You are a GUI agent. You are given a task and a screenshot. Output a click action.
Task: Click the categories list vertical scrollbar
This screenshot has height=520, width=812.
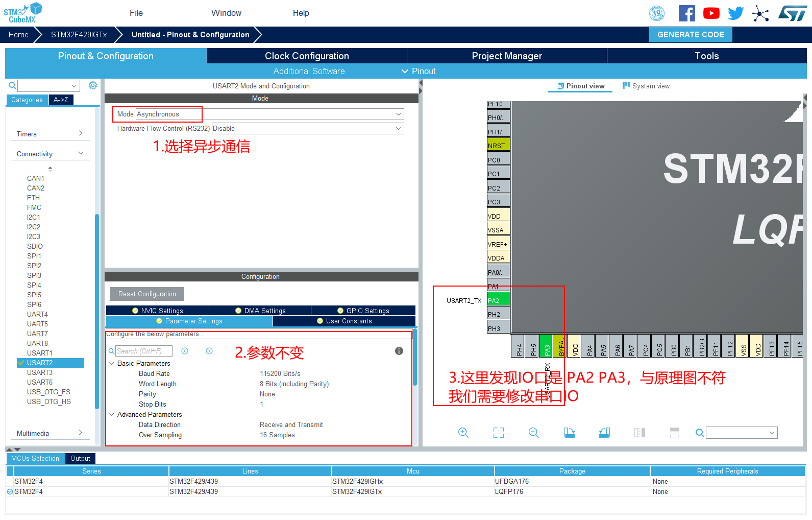[x=97, y=312]
